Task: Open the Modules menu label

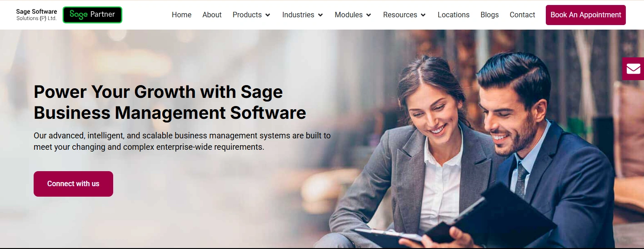Action: pyautogui.click(x=349, y=15)
